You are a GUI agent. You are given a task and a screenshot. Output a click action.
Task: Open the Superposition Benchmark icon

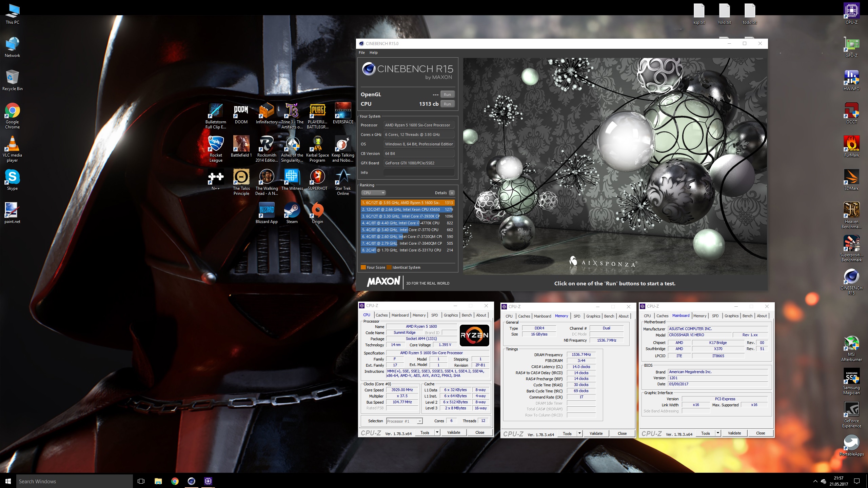click(x=851, y=248)
